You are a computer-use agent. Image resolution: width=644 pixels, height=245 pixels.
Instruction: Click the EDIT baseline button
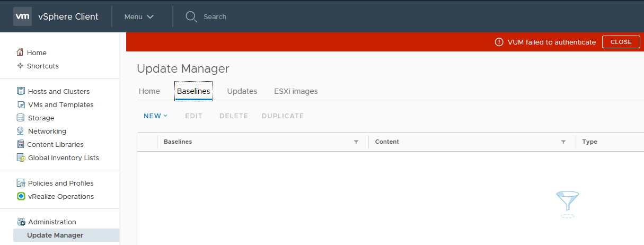tap(193, 116)
